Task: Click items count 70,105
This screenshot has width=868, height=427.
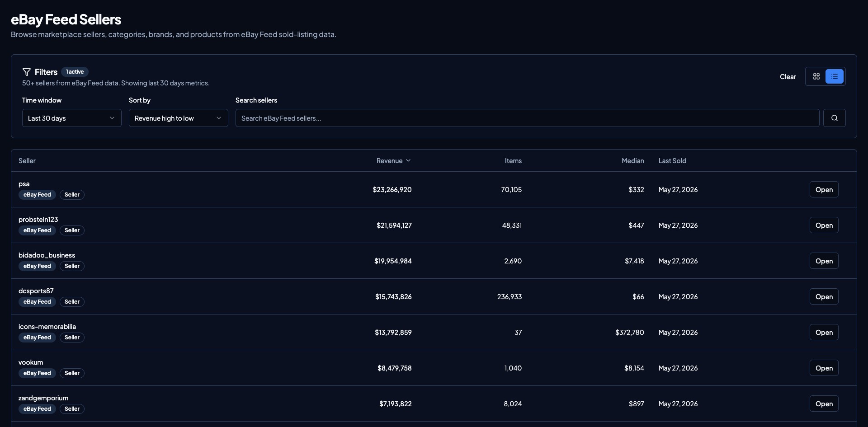Action: (x=511, y=190)
